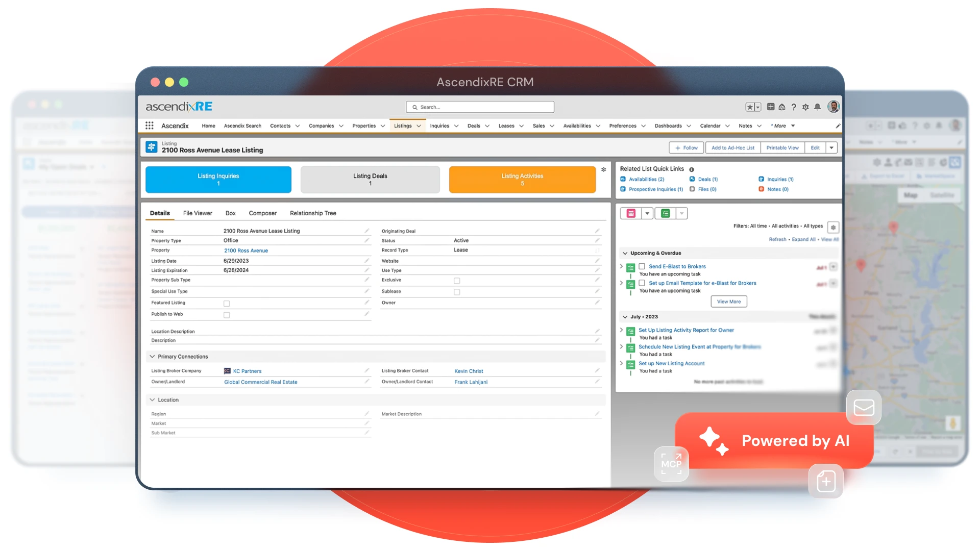Edit the Name field with pencil icon

pyautogui.click(x=366, y=231)
